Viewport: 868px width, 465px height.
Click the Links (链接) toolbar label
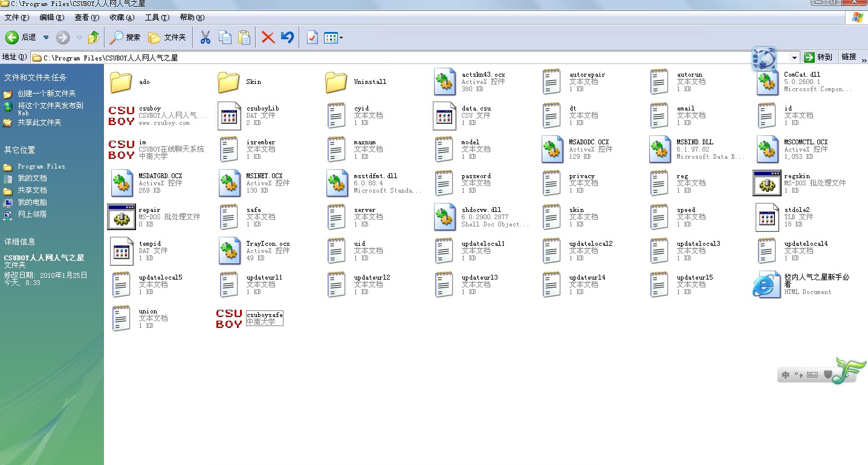(849, 57)
